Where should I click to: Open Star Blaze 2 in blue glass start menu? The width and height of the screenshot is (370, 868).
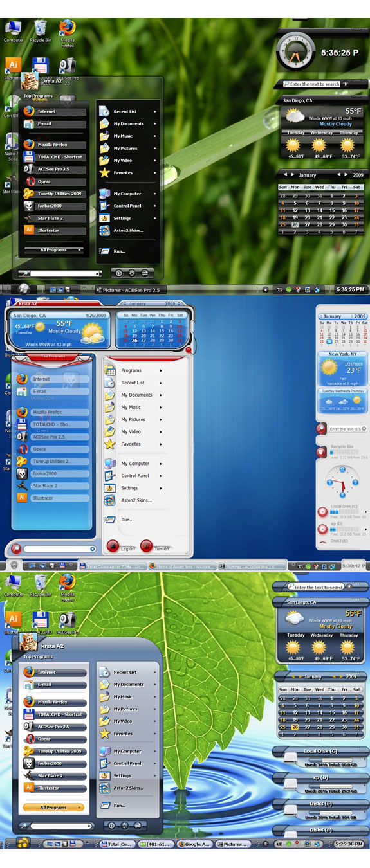[53, 485]
